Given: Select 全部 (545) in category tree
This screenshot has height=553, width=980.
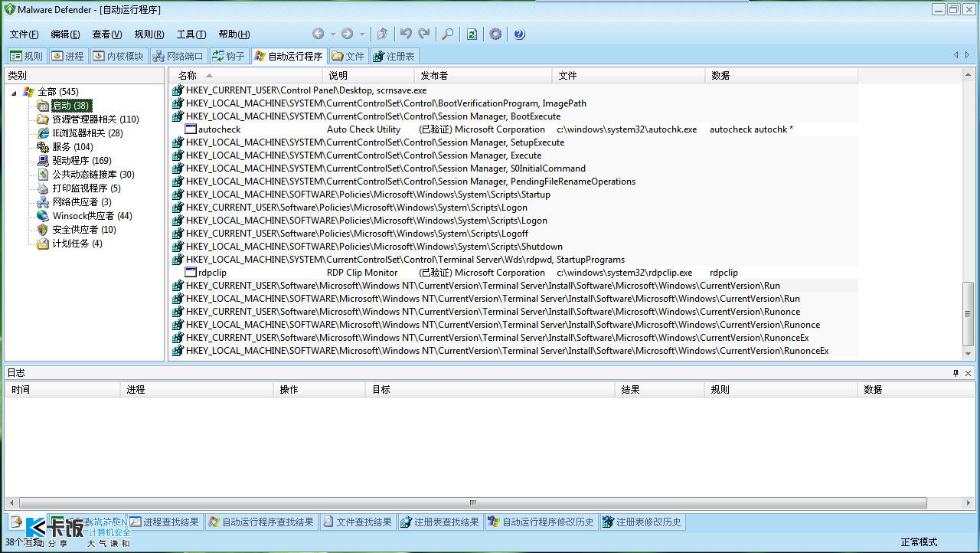Looking at the screenshot, I should point(58,92).
